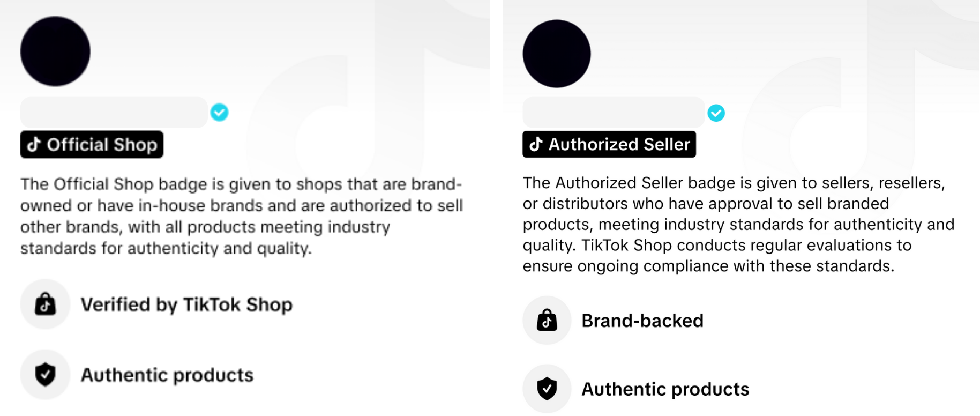Viewport: 980px width, 416px height.
Task: Select the shopping bag icon beside Verified by TikTok Shop
Action: [x=45, y=304]
